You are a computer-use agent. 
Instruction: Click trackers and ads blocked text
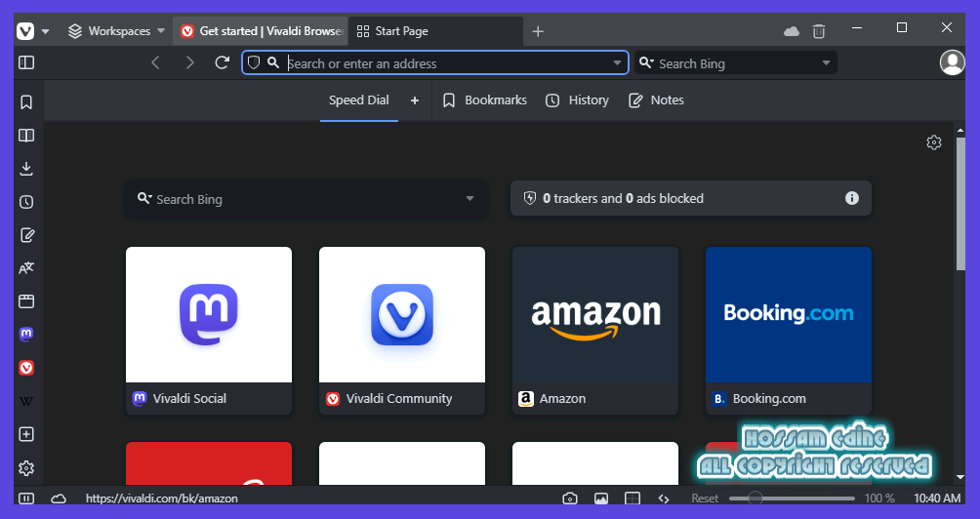tap(623, 199)
